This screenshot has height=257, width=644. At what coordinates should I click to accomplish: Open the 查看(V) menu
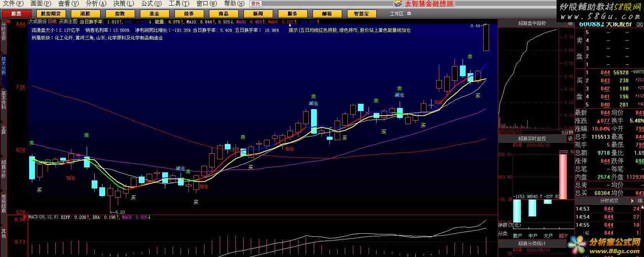pos(68,3)
